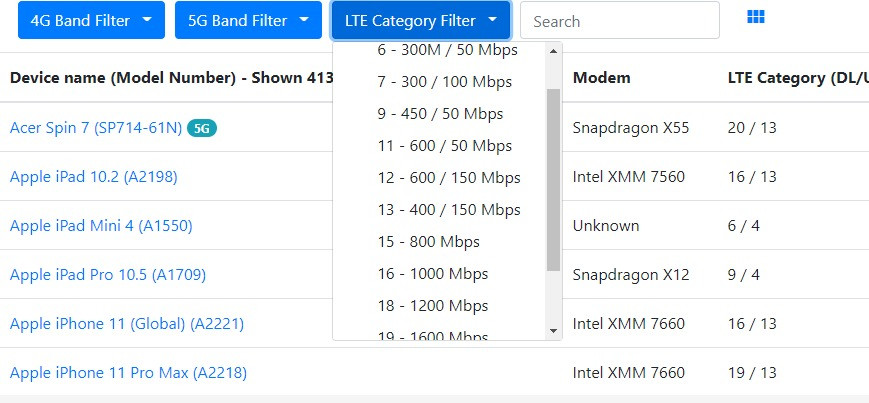This screenshot has width=869, height=403.
Task: Select category 9 - 450 / 50 Mbps
Action: click(440, 114)
